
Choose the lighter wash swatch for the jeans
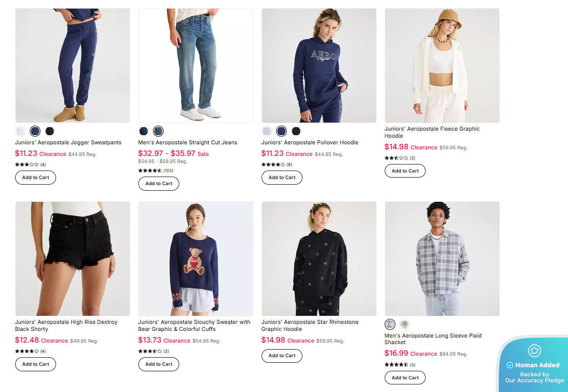(158, 131)
